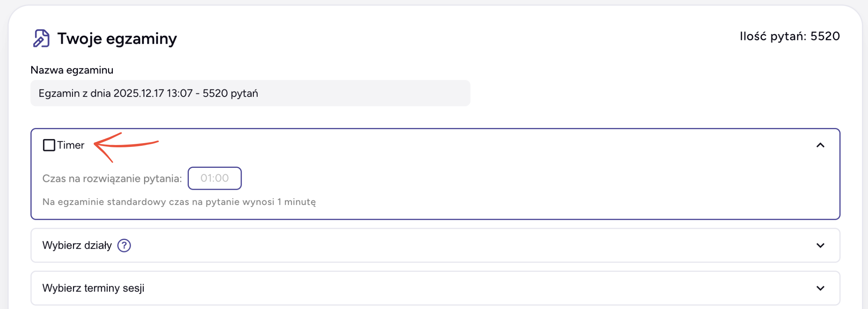Click the Czas na rozwiązanie pytania label
The image size is (868, 309).
pos(112,178)
